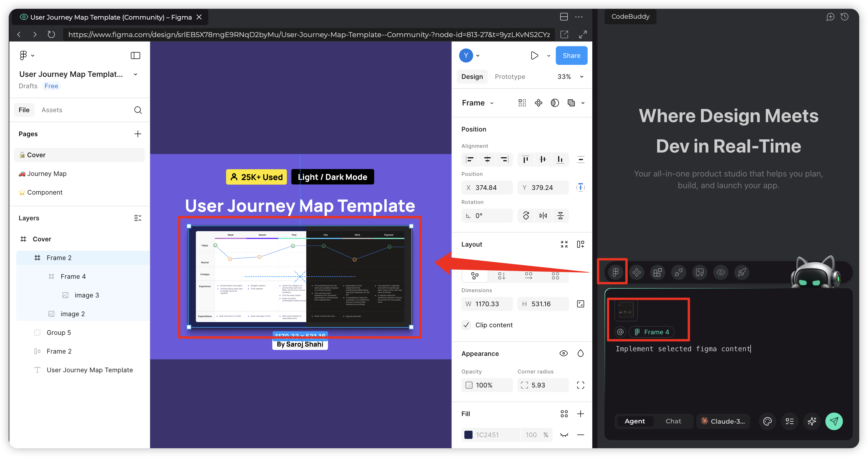The image size is (868, 457).
Task: Click search icon beside Assets tab
Action: [x=138, y=110]
